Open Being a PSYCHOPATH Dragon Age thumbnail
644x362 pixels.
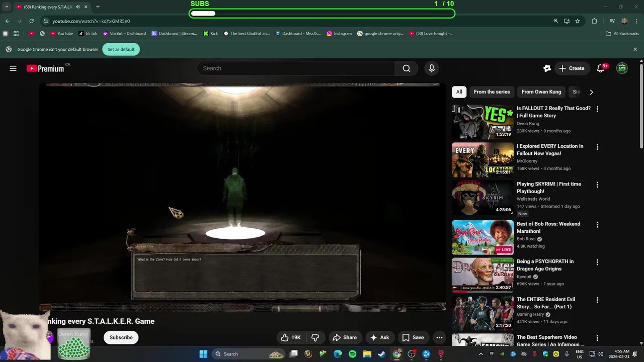[482, 275]
